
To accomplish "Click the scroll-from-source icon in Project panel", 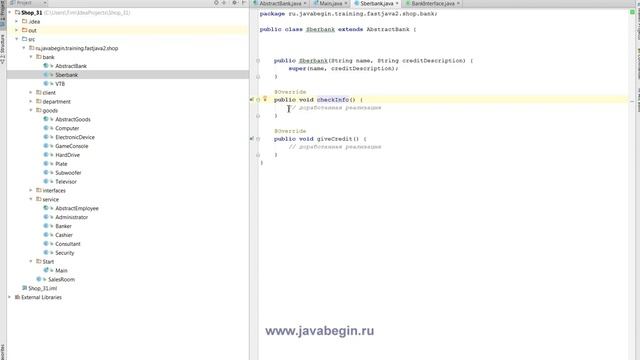I will [x=216, y=3].
